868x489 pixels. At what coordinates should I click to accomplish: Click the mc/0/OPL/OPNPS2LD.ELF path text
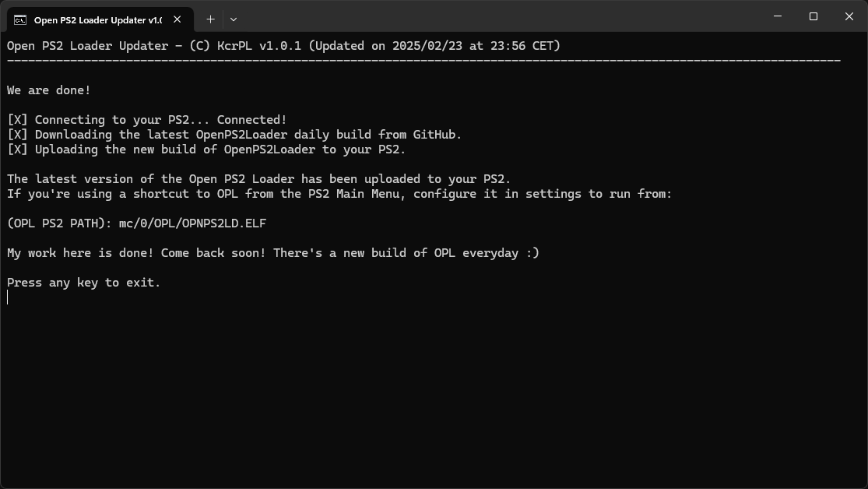point(192,223)
